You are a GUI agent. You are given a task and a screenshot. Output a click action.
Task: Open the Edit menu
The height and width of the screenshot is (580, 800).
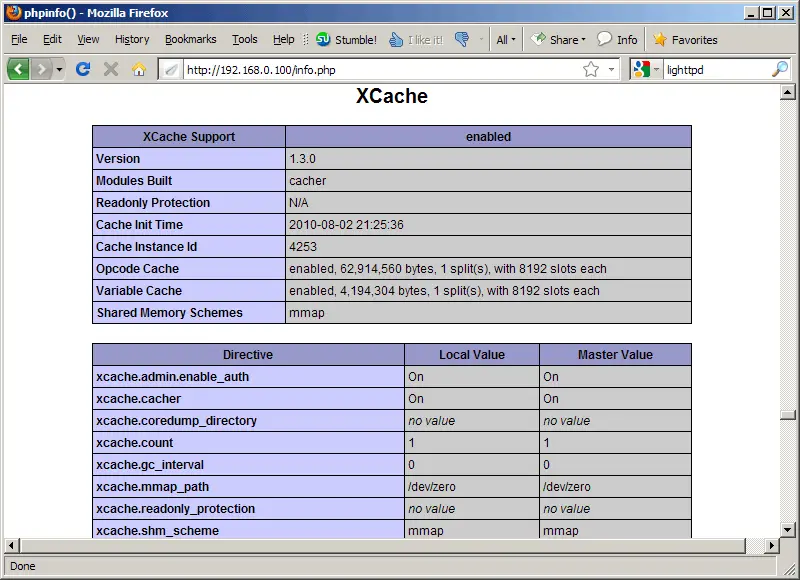pyautogui.click(x=52, y=39)
